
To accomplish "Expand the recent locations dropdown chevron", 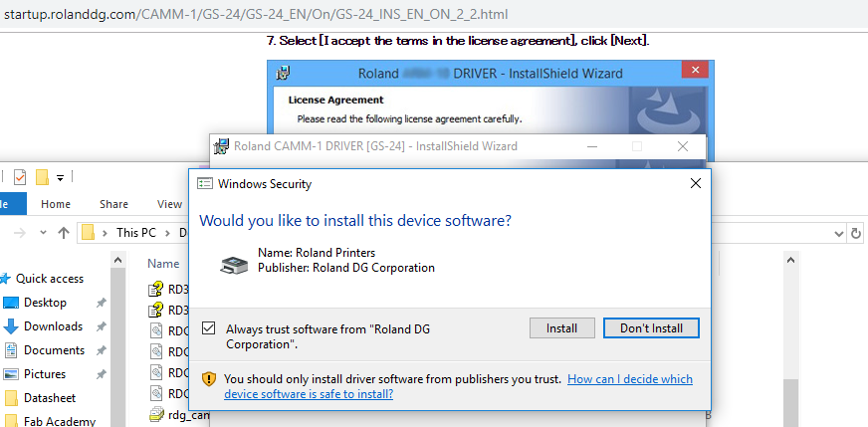I will [43, 233].
